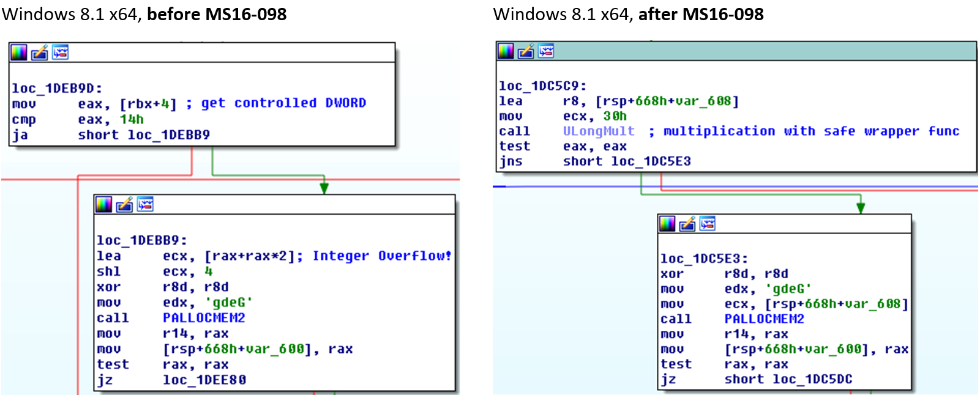The width and height of the screenshot is (980, 395).
Task: Open the color picker icon on the loc_1DEBB9 node
Action: [x=104, y=205]
